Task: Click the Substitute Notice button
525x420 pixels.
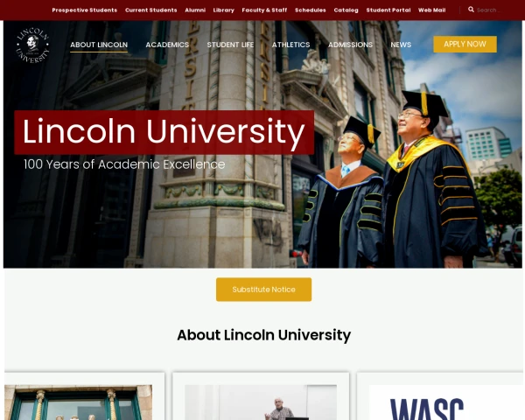Action: 264,290
